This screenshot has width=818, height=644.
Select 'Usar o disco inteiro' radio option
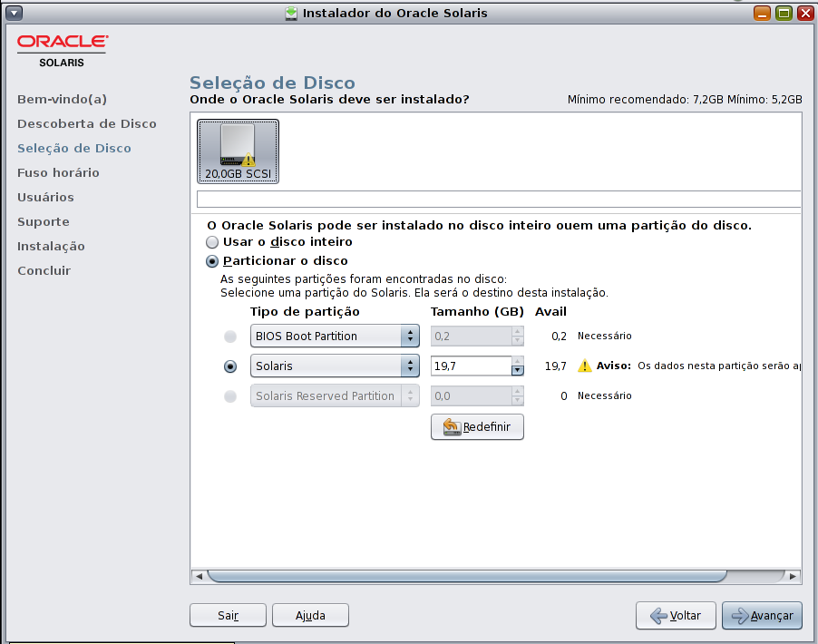pyautogui.click(x=212, y=242)
